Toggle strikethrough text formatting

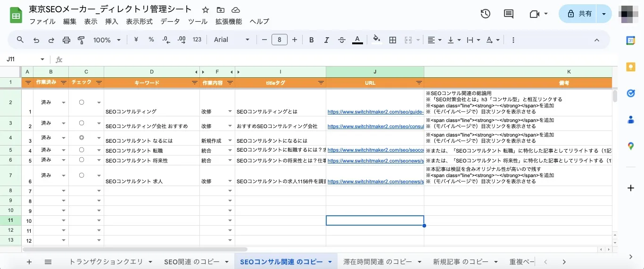pyautogui.click(x=342, y=40)
